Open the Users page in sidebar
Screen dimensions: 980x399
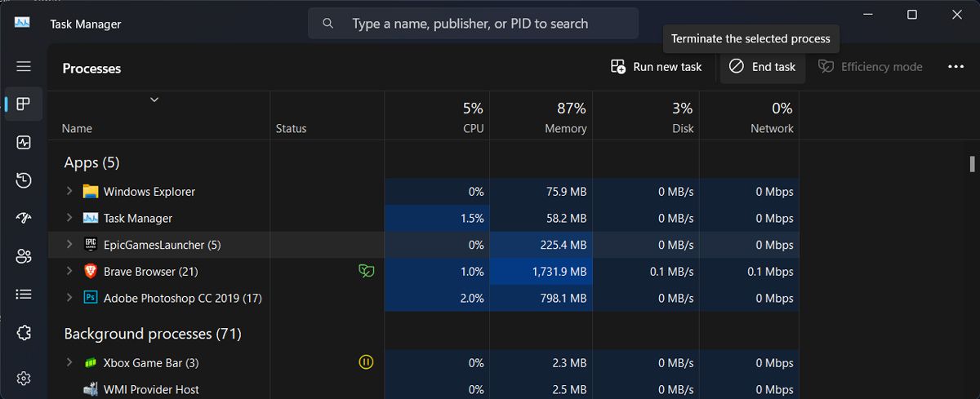click(24, 256)
